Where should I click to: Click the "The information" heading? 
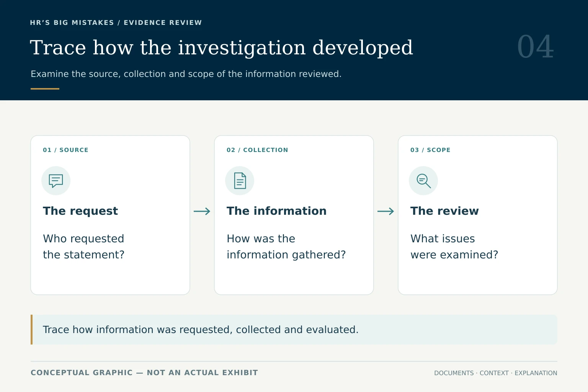point(276,211)
